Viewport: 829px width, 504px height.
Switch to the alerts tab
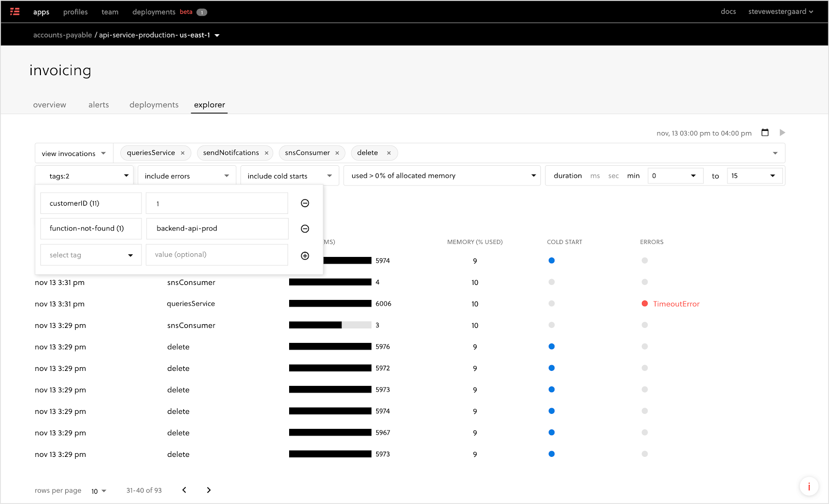tap(98, 105)
